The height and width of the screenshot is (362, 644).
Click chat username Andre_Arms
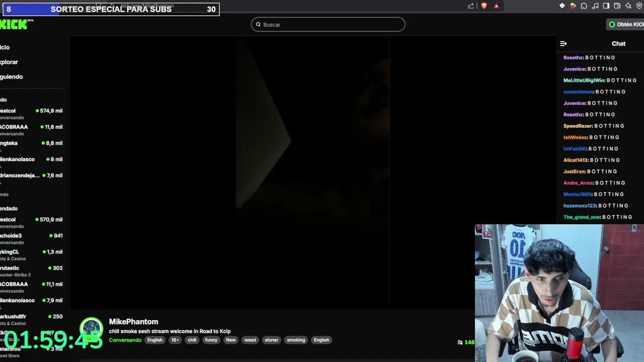(578, 183)
